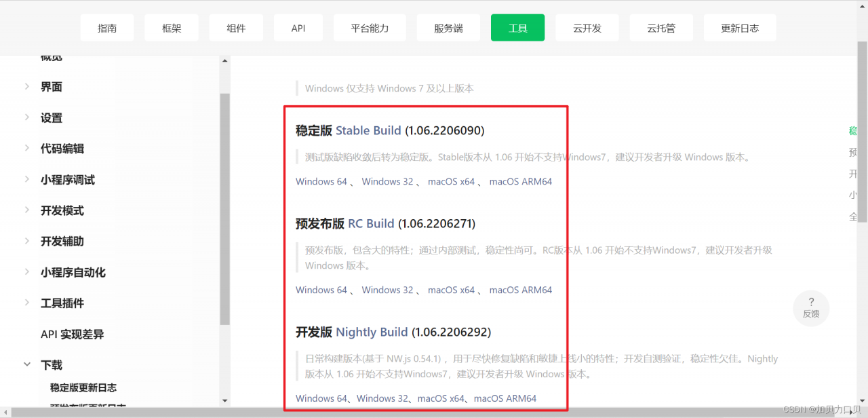Expand the 工具插件 sidebar chevron
This screenshot has width=868, height=418.
pos(27,303)
